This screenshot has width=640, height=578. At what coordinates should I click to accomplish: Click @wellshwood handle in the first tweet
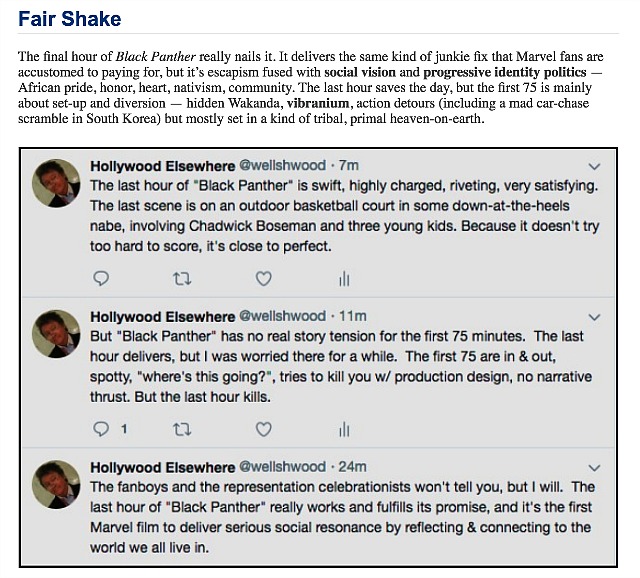(x=282, y=165)
